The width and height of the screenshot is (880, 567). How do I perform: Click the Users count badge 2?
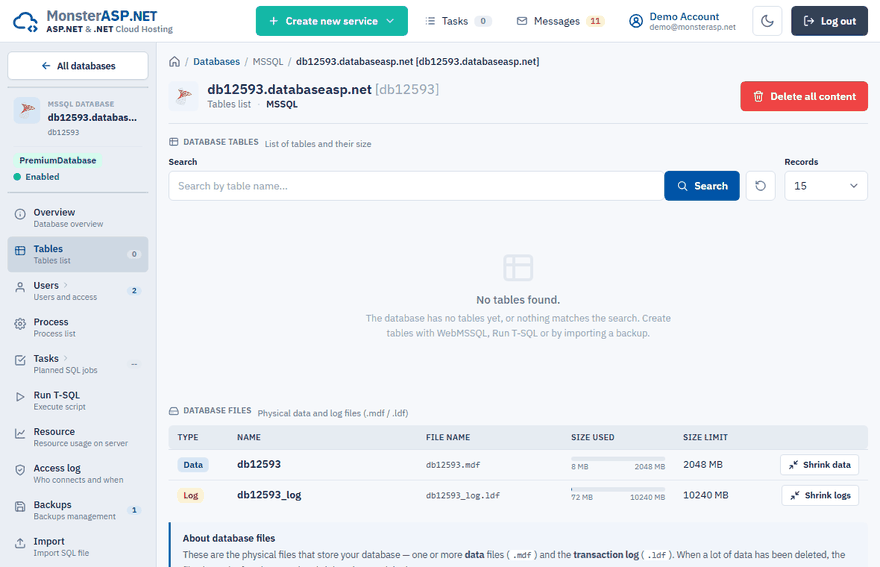tap(134, 291)
